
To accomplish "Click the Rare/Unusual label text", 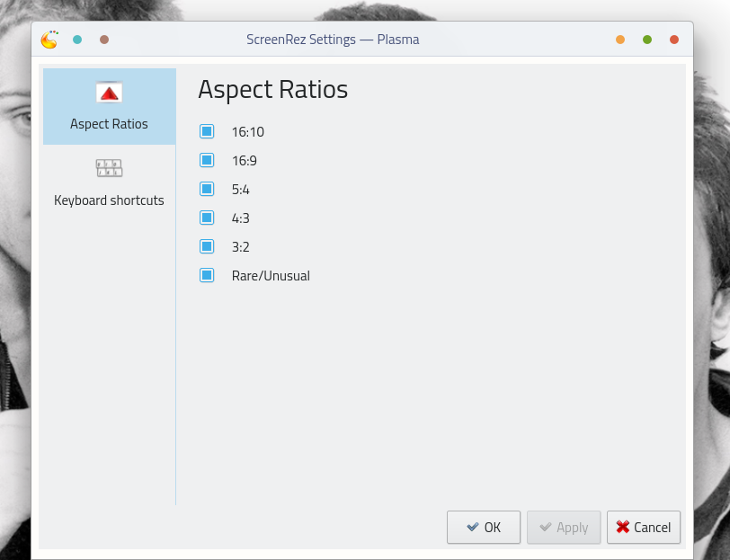I will [271, 276].
